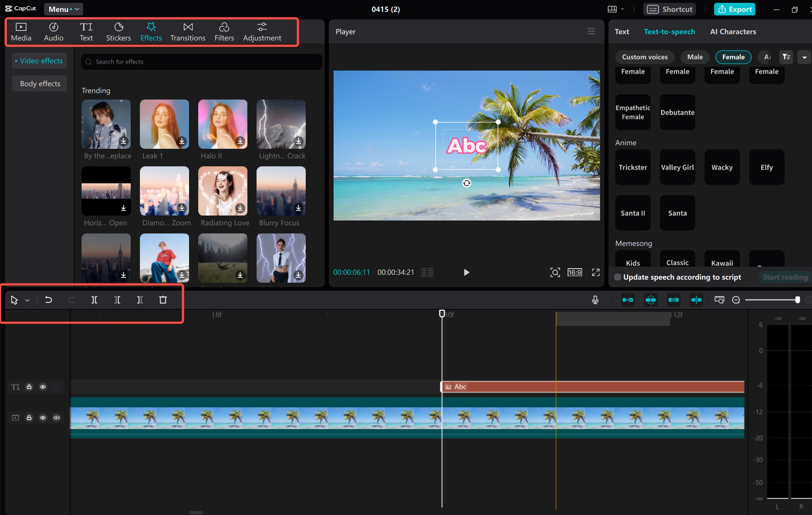Hide the video track with the eye icon
Viewport: 812px width, 515px height.
pyautogui.click(x=43, y=418)
